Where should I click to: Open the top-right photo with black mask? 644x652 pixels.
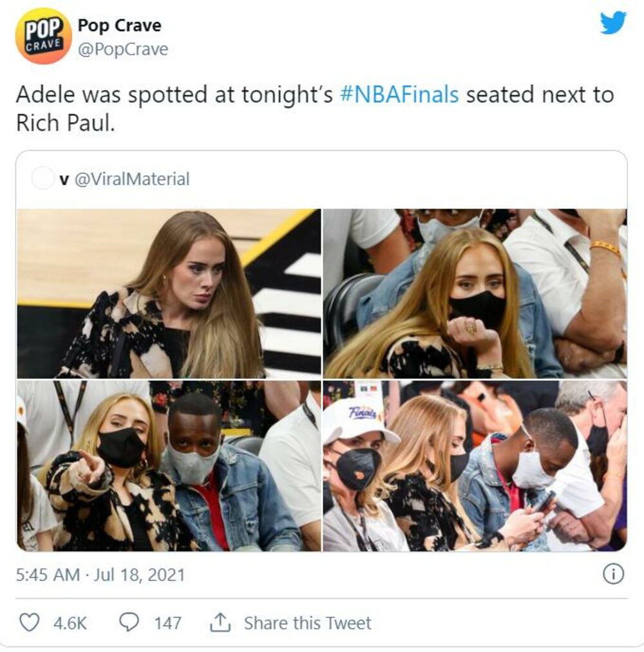pyautogui.click(x=475, y=293)
